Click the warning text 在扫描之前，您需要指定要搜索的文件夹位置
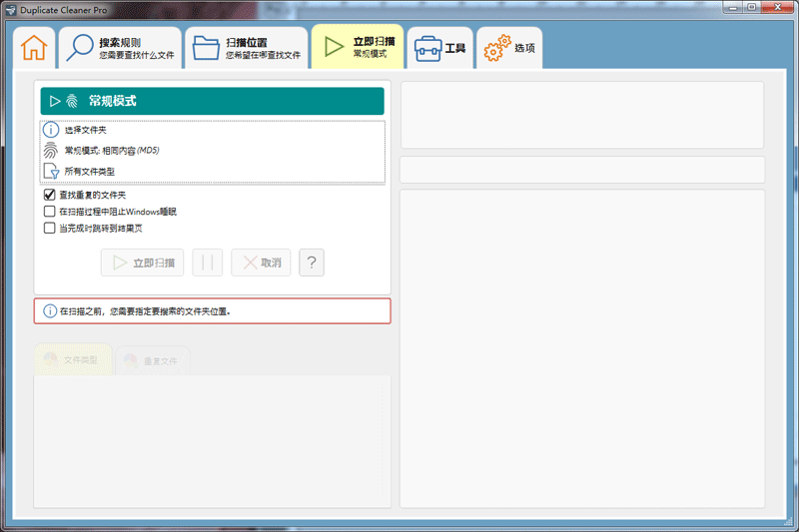The height and width of the screenshot is (532, 799). click(145, 311)
